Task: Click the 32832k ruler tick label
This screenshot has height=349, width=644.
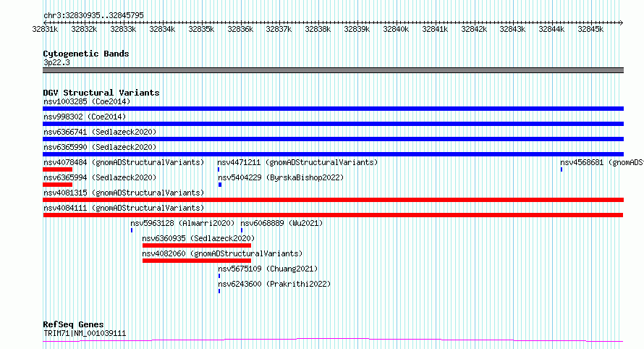Action: coord(84,29)
